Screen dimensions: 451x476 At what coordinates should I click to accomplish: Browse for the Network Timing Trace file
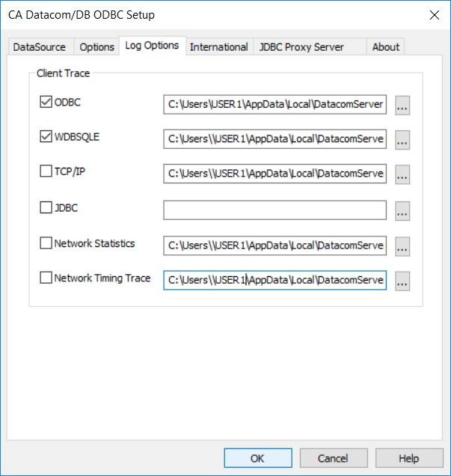402,281
